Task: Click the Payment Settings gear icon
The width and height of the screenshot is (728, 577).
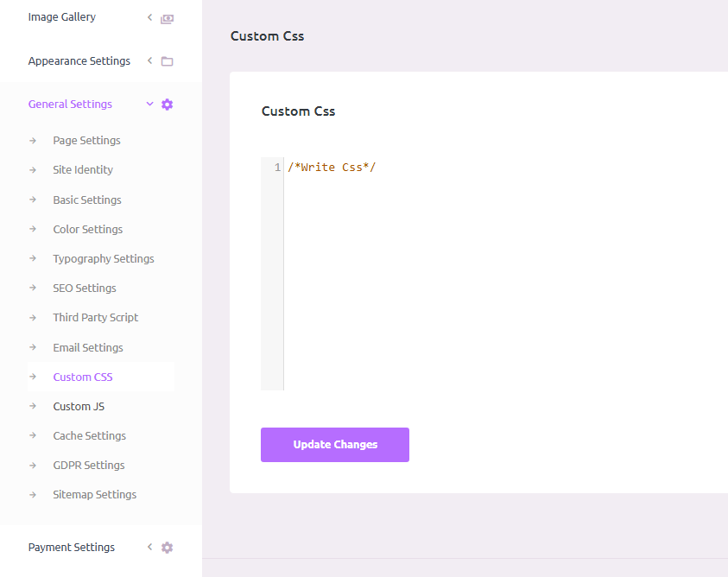Action: [x=167, y=548]
